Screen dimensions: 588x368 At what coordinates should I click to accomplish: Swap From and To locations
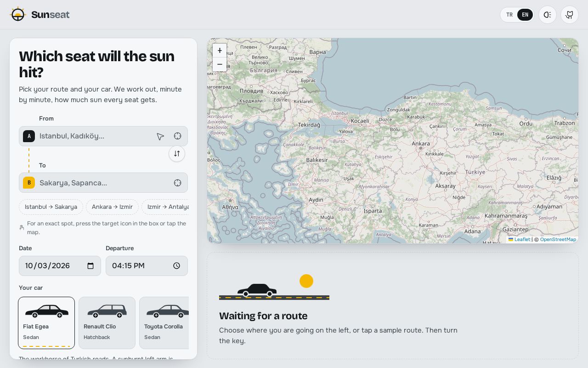pyautogui.click(x=177, y=154)
